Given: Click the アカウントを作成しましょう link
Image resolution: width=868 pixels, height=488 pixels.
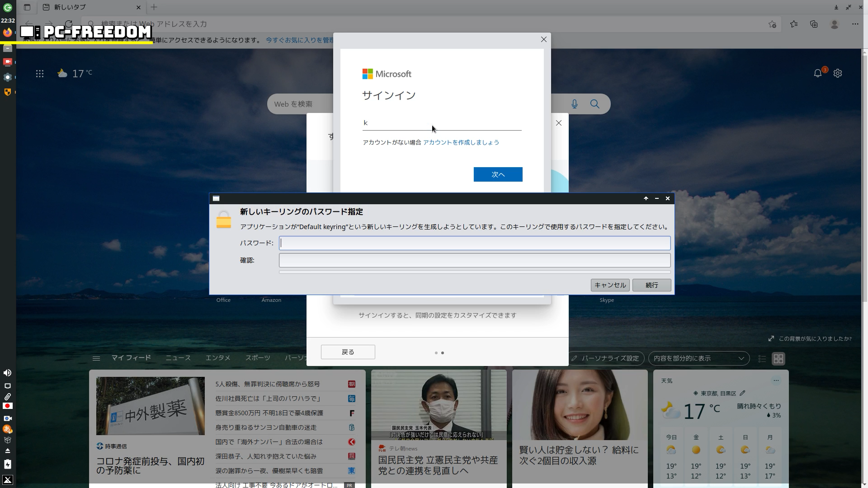Looking at the screenshot, I should tap(461, 142).
